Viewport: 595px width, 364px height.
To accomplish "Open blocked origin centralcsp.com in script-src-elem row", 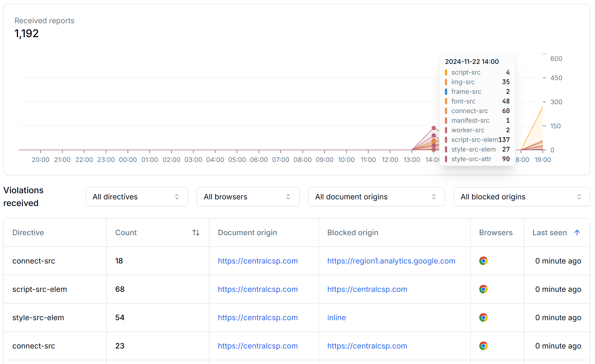I will coord(367,289).
